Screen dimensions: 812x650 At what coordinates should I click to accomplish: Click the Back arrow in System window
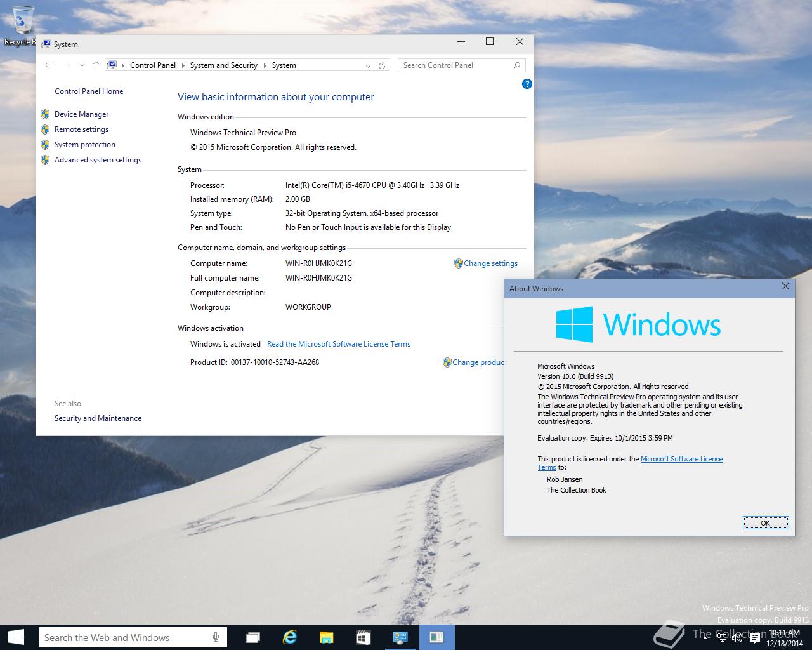point(49,65)
